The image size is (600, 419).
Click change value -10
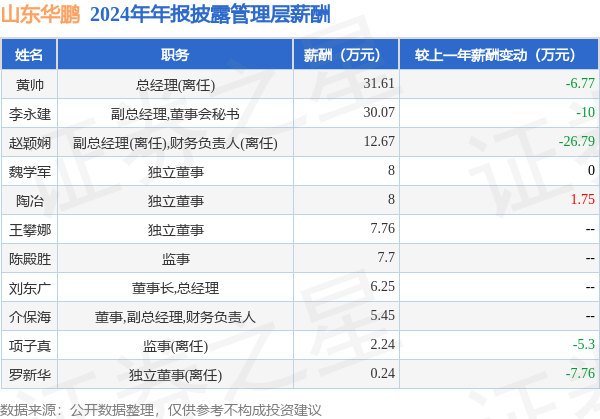[585, 112]
